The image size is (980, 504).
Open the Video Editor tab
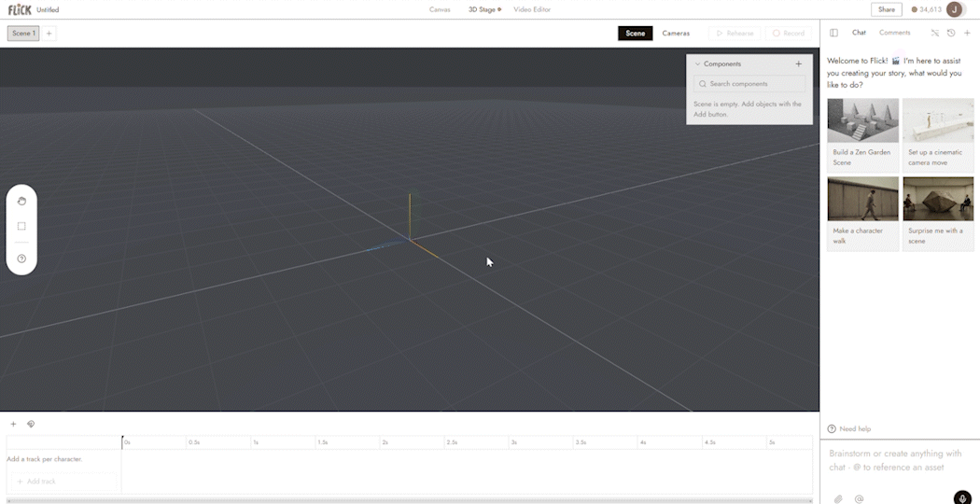pos(532,9)
